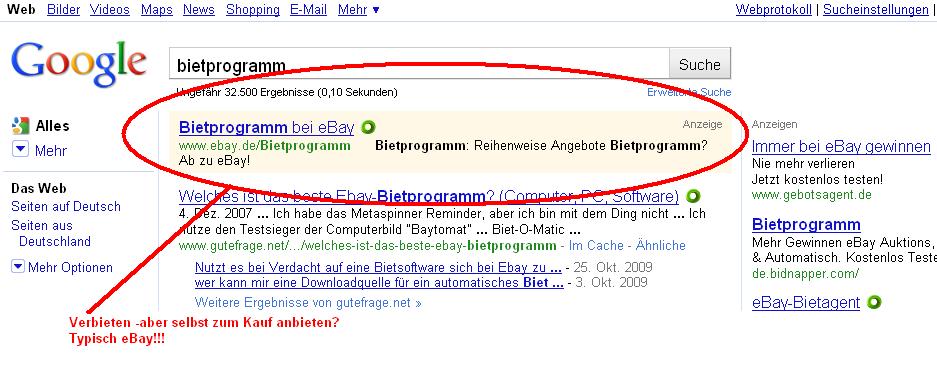Click green circle next to eBay-Bietagent ad
Viewport: 937px width, 378px height.
click(x=874, y=302)
